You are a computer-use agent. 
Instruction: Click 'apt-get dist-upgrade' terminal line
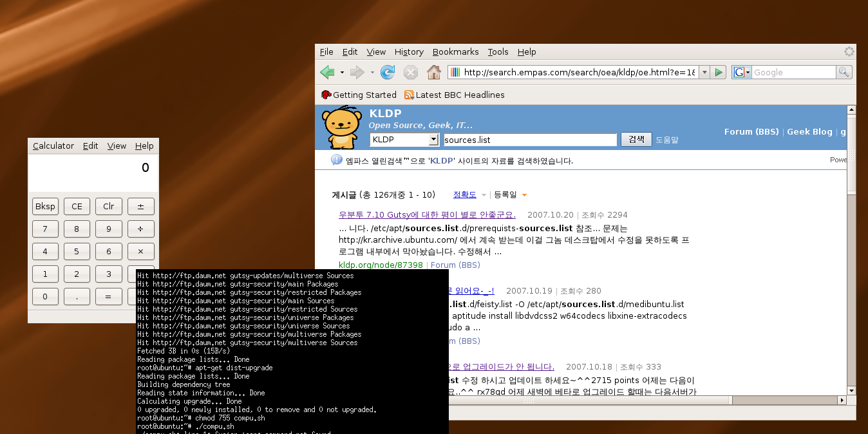pyautogui.click(x=205, y=368)
